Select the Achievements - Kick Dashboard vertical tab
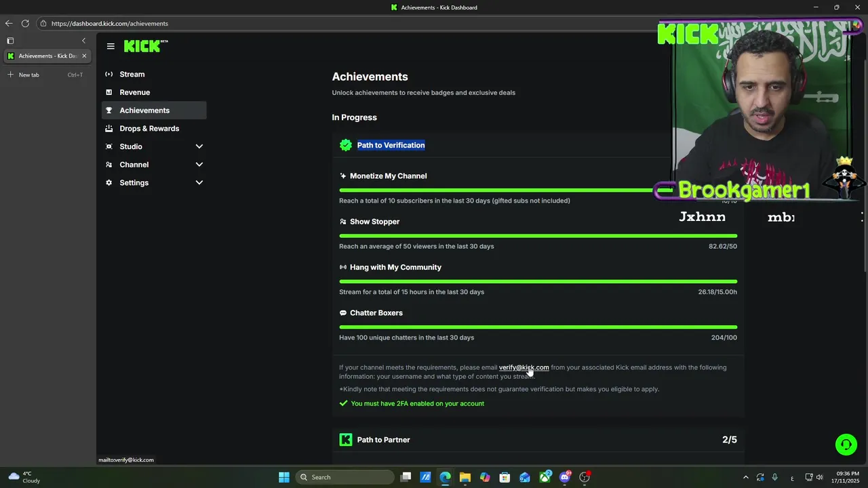 pos(47,56)
